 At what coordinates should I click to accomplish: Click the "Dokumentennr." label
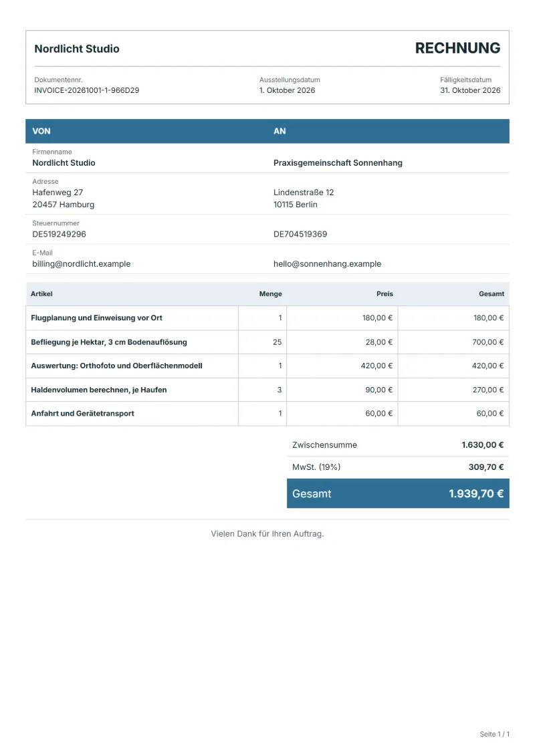[58, 80]
